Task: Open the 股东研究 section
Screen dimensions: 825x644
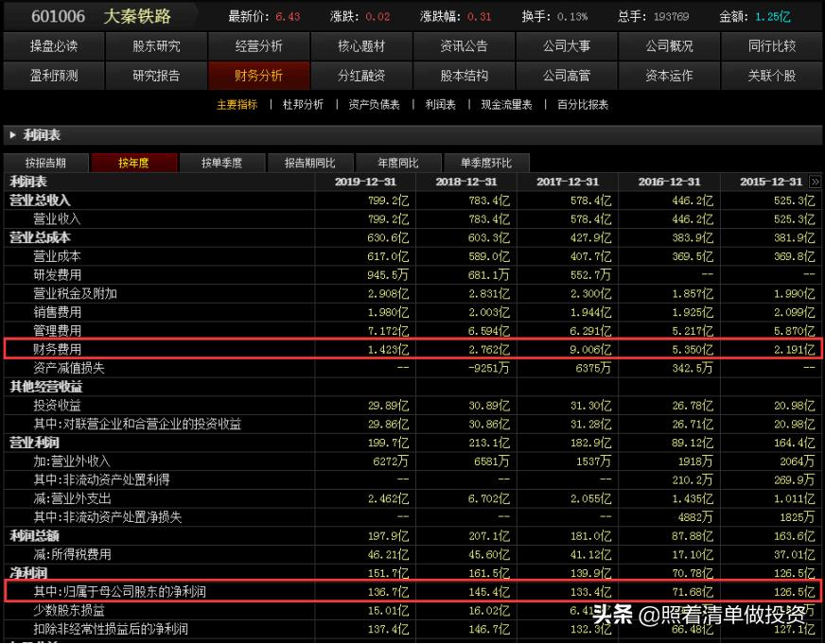Action: pyautogui.click(x=156, y=44)
